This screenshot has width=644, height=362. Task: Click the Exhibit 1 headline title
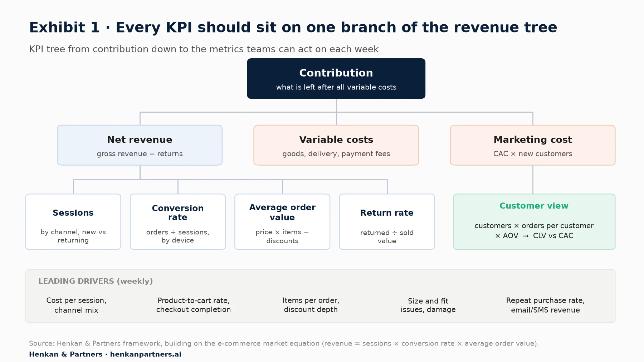click(293, 28)
